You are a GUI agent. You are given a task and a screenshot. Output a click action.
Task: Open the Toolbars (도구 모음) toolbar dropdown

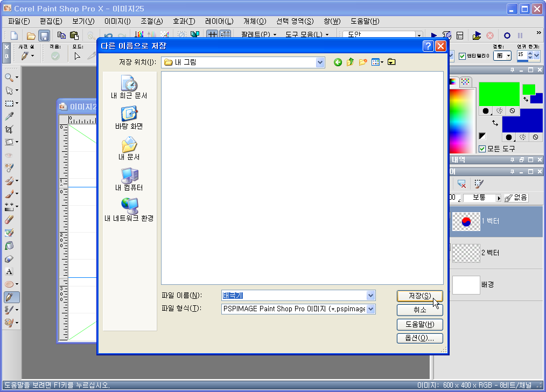307,34
